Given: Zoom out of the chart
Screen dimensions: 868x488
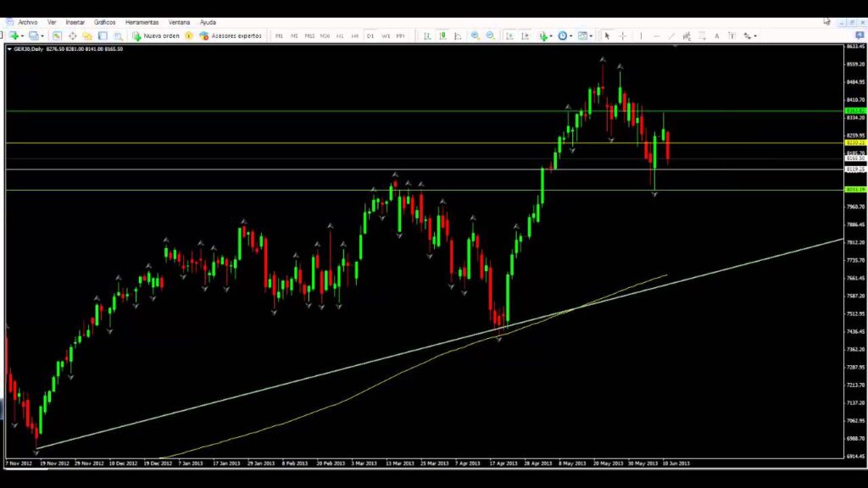Looking at the screenshot, I should click(490, 36).
